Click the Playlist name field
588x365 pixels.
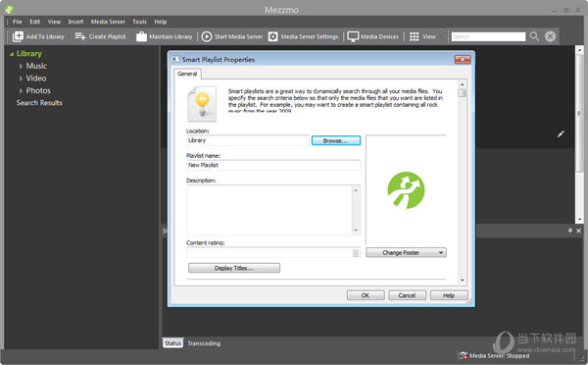tap(273, 165)
